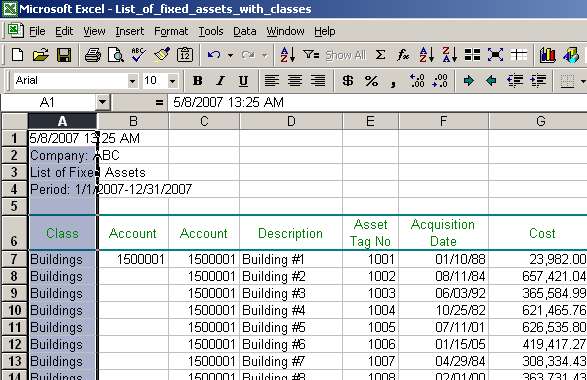The height and width of the screenshot is (380, 587).
Task: Open the Undo history dropdown arrow
Action: pos(230,55)
